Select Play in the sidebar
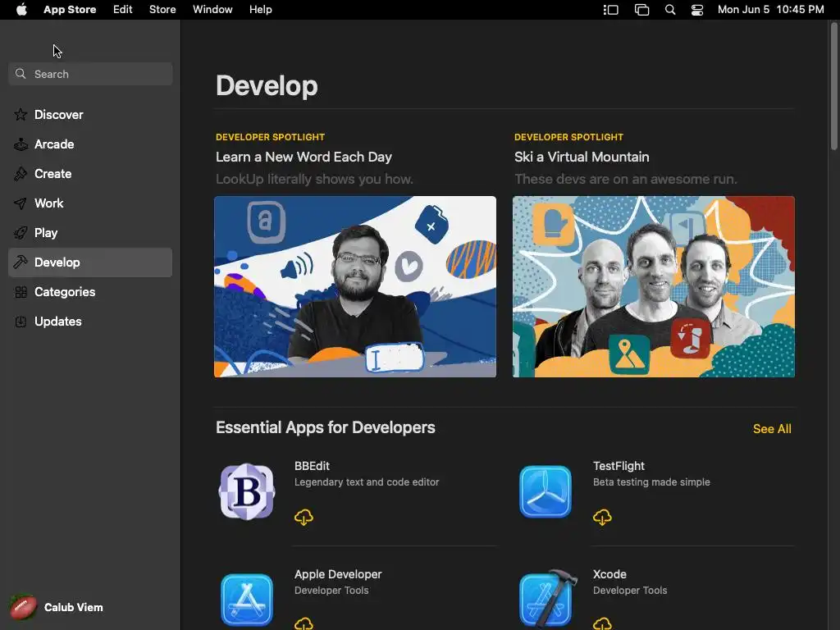The height and width of the screenshot is (630, 840). [x=90, y=232]
